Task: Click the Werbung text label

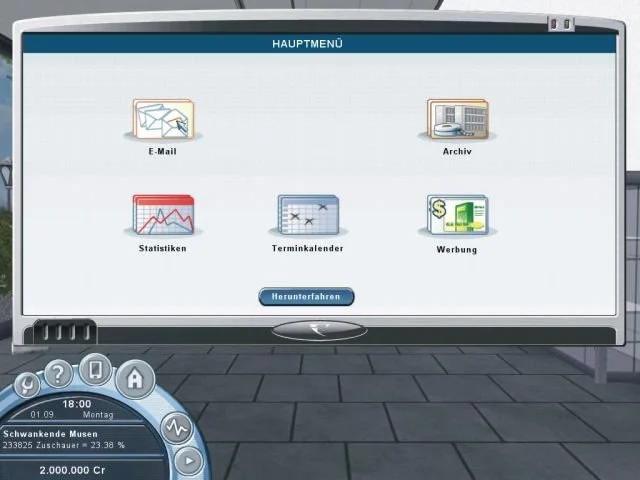Action: (x=457, y=249)
